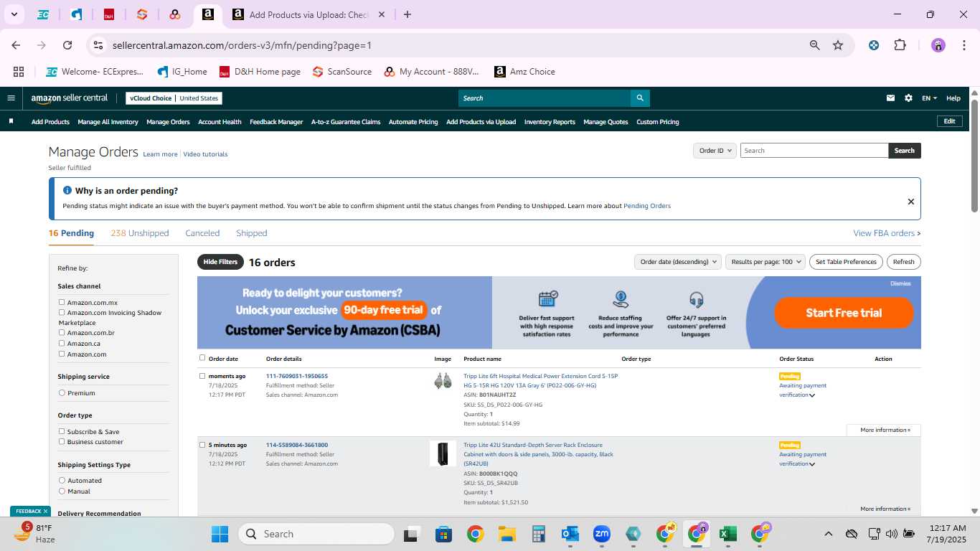This screenshot has height=551, width=980.
Task: Open Feedback Manager in the navigation bar
Action: (x=276, y=122)
